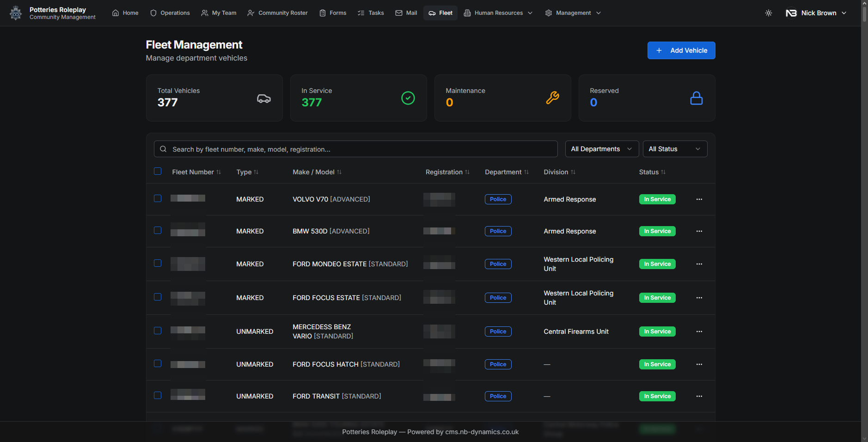Open row actions for MERCEDESS BENZ VARIO

[699, 331]
